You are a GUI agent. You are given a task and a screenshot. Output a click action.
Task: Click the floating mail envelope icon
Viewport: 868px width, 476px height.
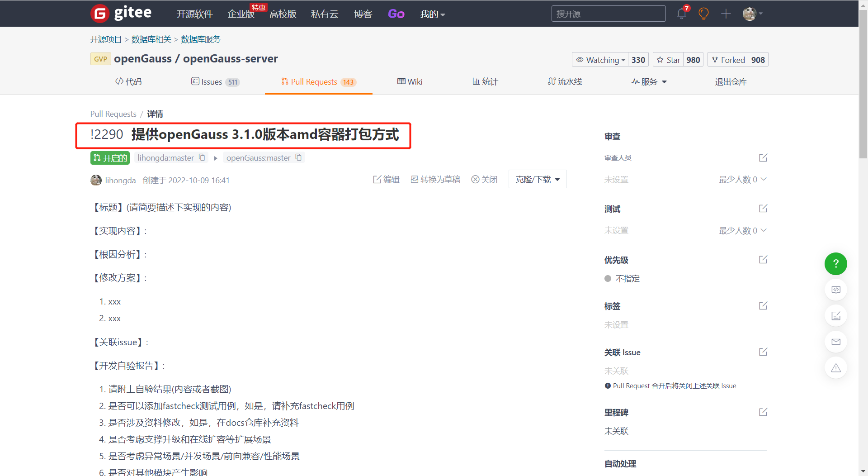(x=836, y=342)
